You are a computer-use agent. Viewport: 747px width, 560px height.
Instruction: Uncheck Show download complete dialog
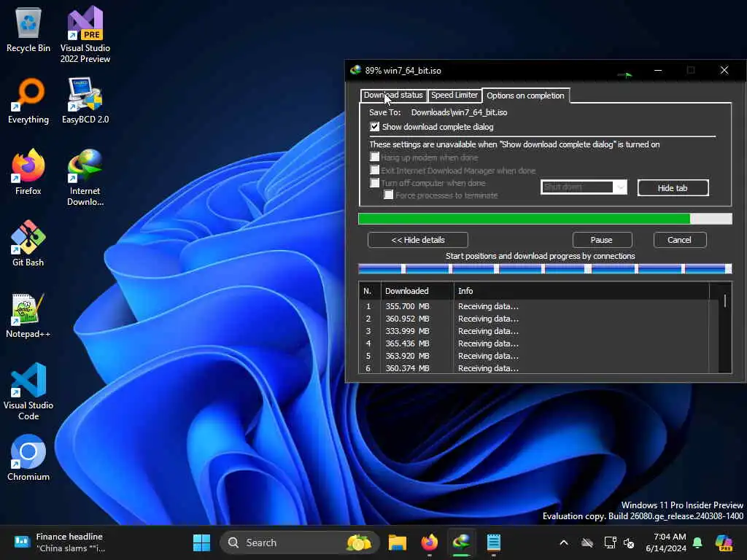coord(375,127)
